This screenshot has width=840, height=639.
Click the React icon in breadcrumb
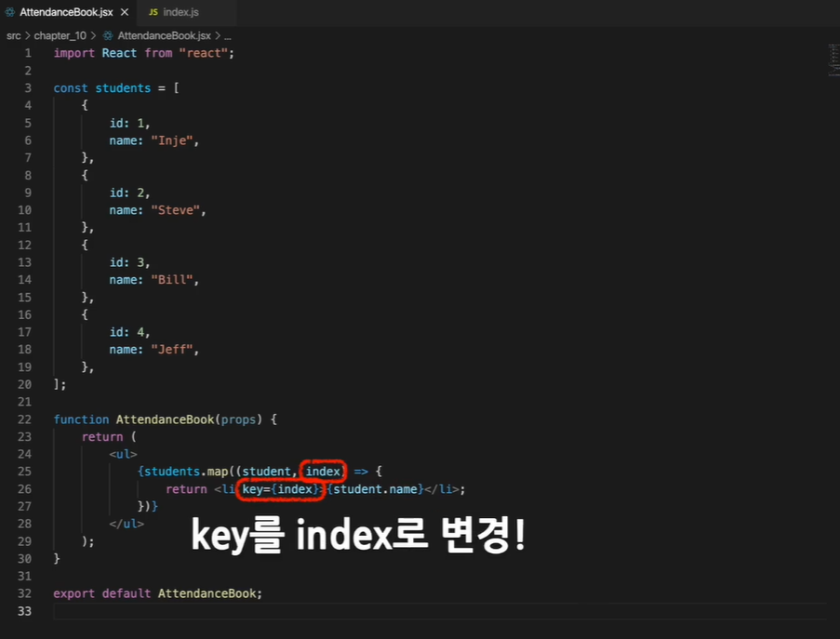[108, 36]
